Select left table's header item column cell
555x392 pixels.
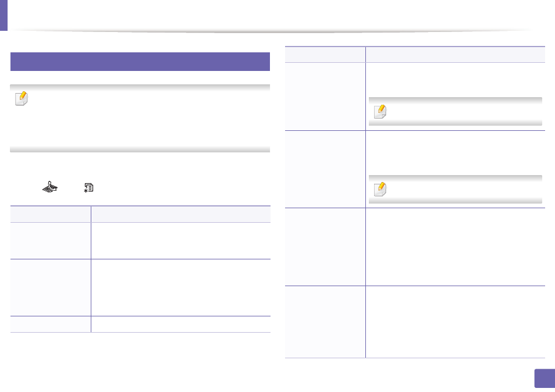tap(51, 214)
